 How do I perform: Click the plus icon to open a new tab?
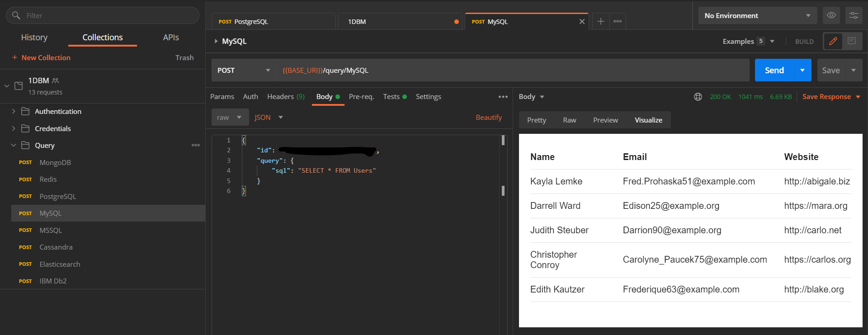point(600,21)
